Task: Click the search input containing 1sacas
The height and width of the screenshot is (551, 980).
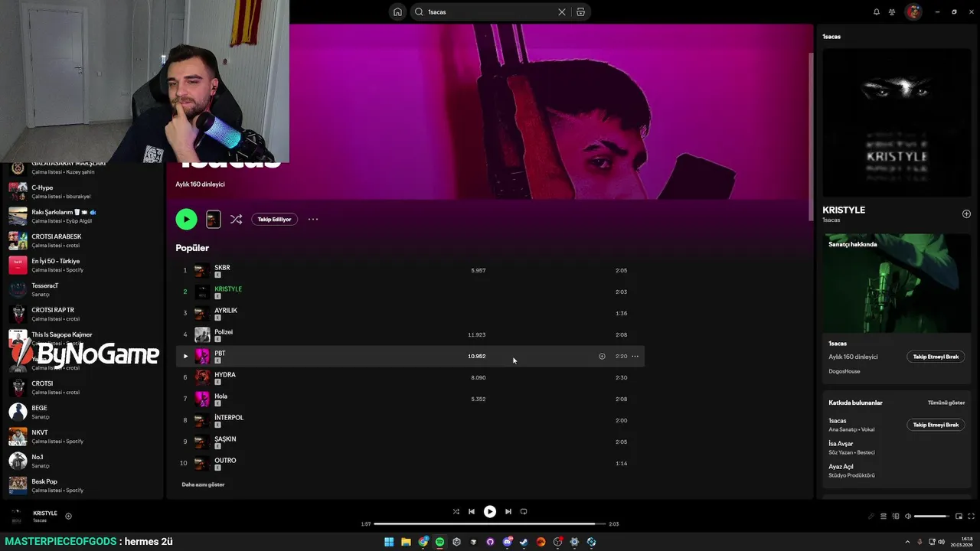Action: pyautogui.click(x=490, y=12)
